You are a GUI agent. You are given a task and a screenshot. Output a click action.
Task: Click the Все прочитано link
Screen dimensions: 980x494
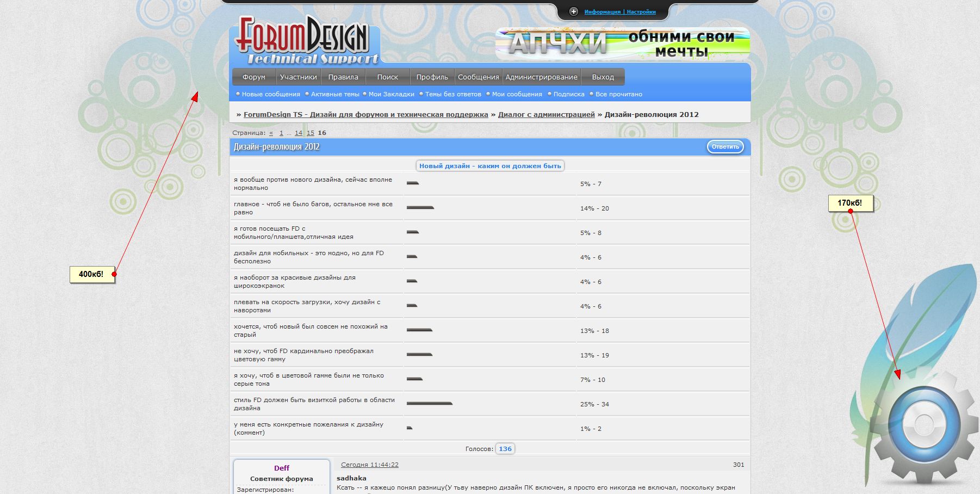click(x=619, y=94)
